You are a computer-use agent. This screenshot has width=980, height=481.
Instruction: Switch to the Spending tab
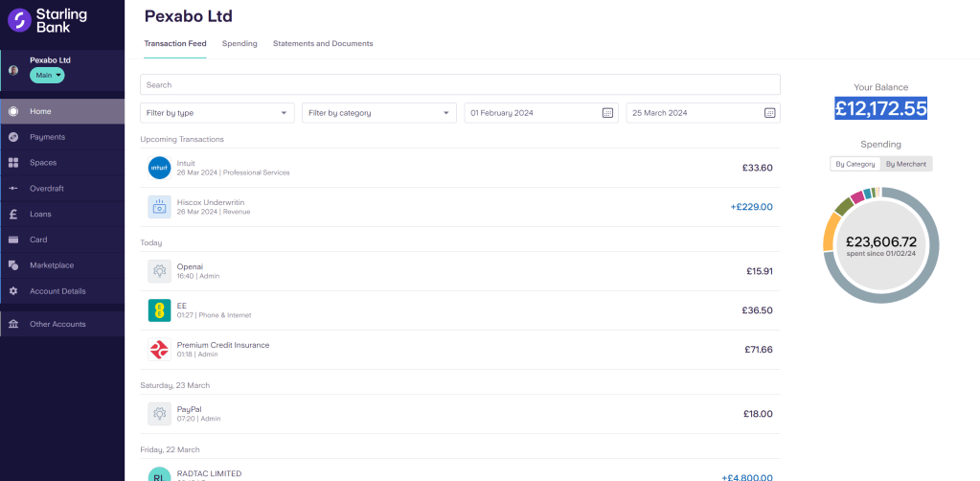click(x=239, y=44)
